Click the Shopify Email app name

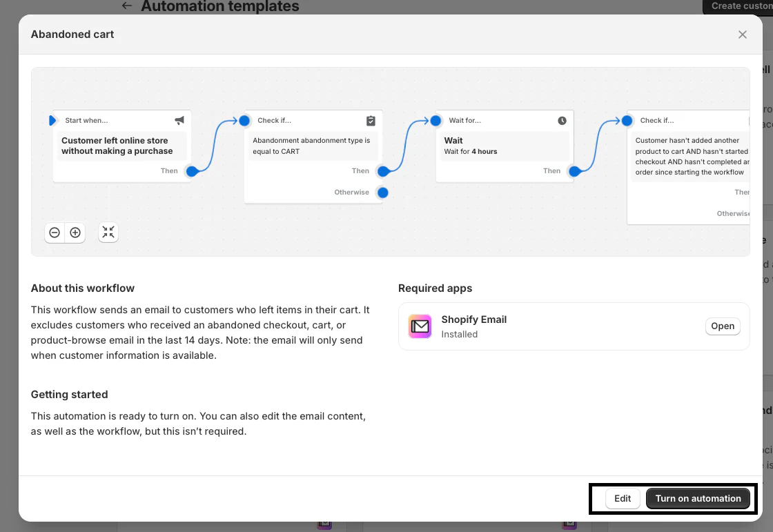pyautogui.click(x=473, y=319)
